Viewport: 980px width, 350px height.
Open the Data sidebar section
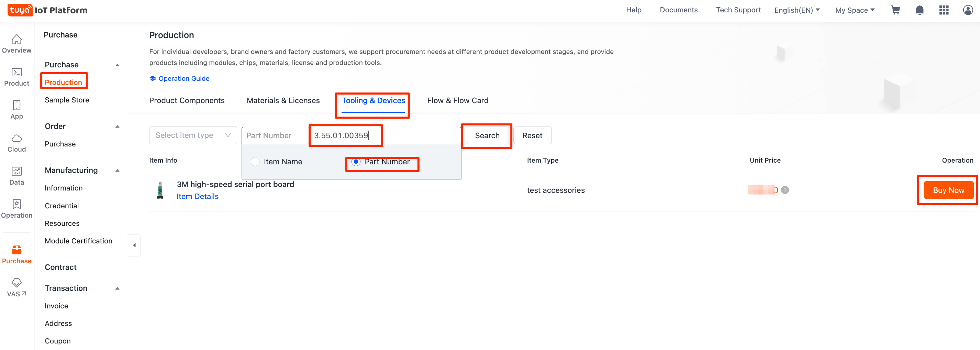click(x=17, y=176)
